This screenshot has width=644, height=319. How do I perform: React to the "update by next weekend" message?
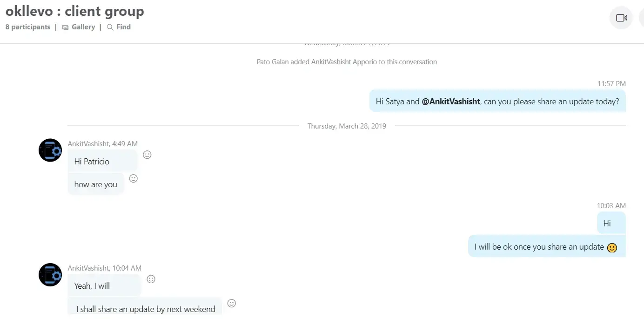click(x=231, y=303)
